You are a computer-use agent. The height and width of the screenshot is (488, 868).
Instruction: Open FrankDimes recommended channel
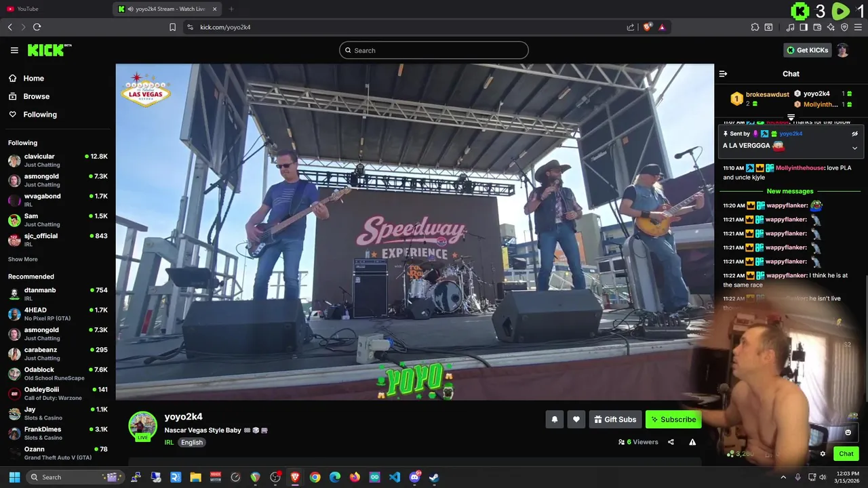tap(58, 433)
